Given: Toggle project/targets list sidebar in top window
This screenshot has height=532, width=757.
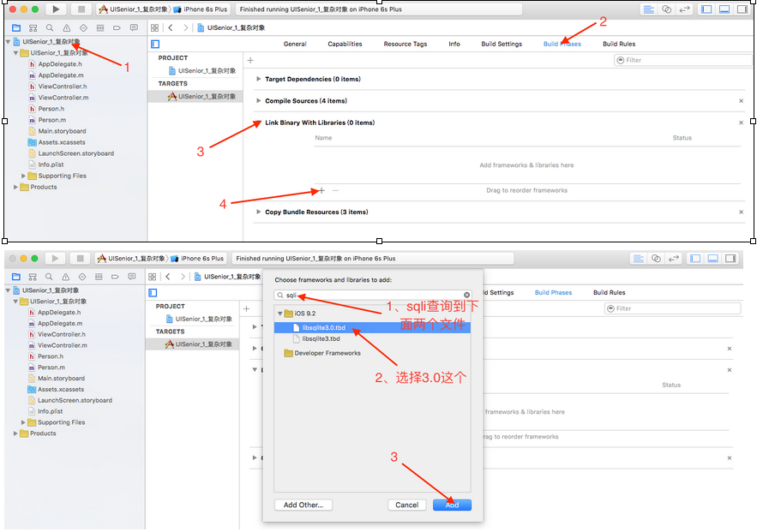Looking at the screenshot, I should tap(155, 44).
